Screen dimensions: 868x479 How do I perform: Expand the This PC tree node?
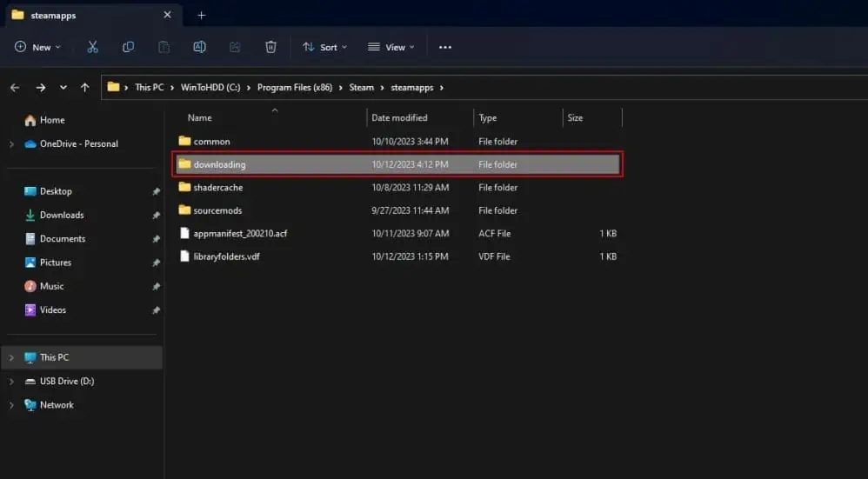click(x=11, y=357)
